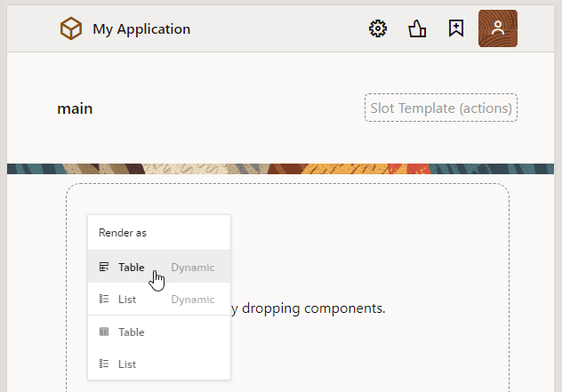Screen dimensions: 562x392
Task: Select the non-dynamic Table option
Action: (159, 332)
